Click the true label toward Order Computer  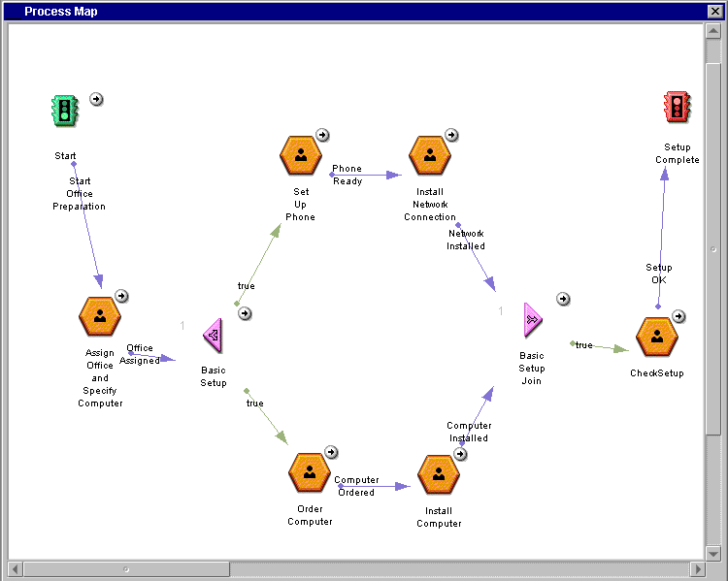255,403
